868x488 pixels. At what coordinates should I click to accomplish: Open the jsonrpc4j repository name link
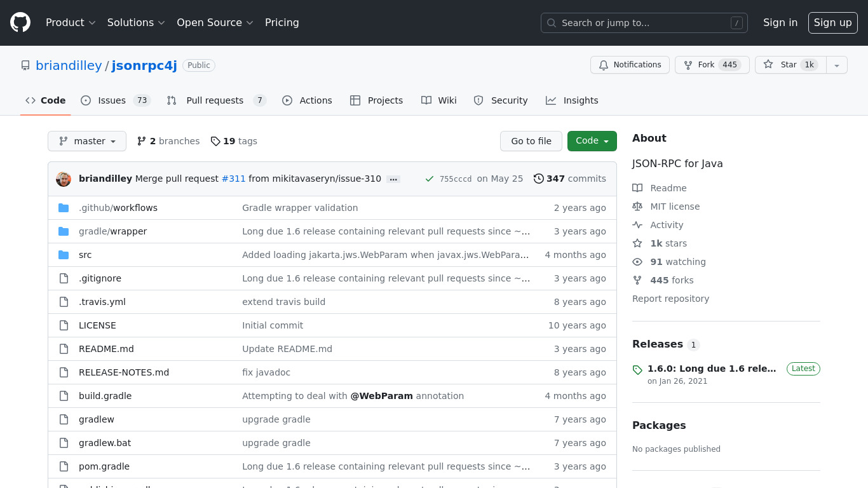(x=144, y=65)
